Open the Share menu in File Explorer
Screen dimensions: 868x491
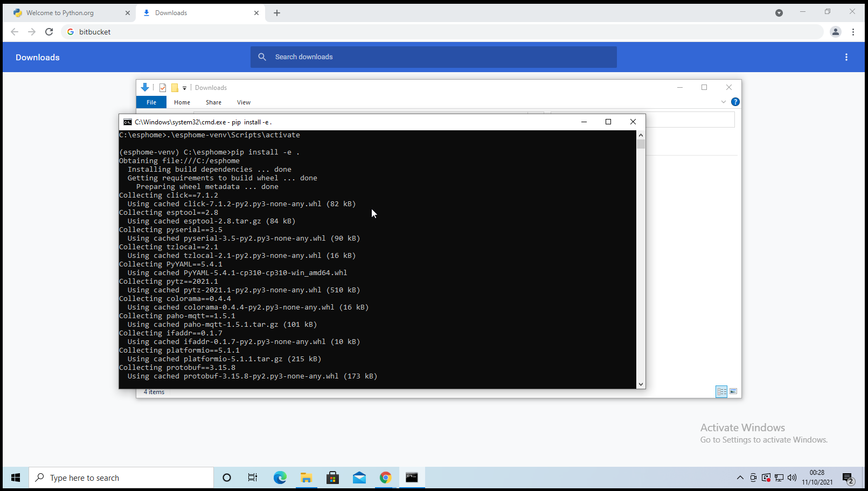pos(213,102)
